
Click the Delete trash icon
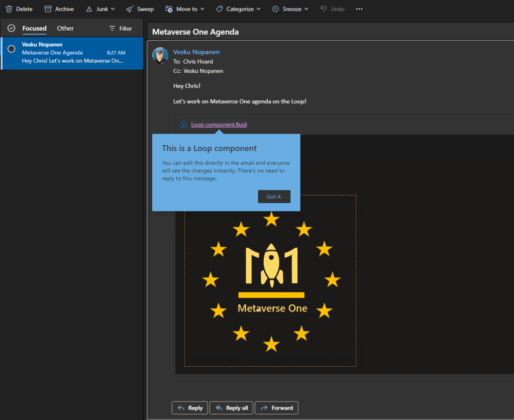9,9
